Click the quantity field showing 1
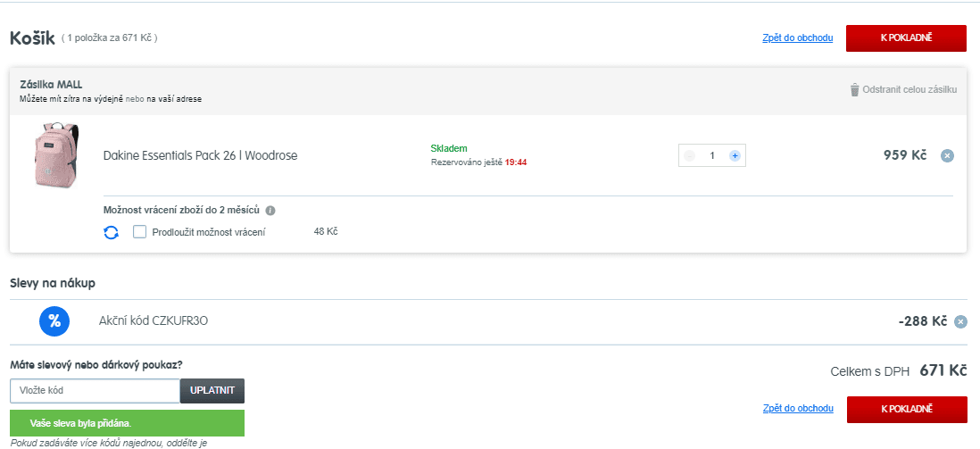Image resolution: width=980 pixels, height=449 pixels. click(712, 155)
